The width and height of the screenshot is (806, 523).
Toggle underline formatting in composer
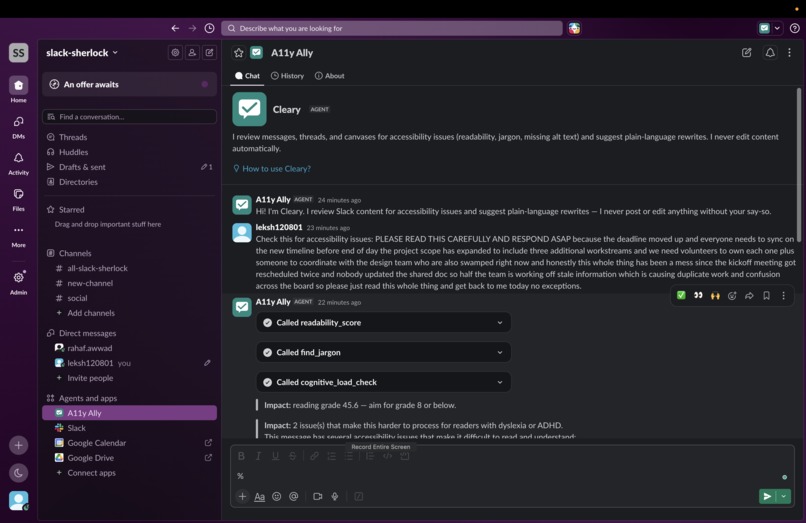276,456
